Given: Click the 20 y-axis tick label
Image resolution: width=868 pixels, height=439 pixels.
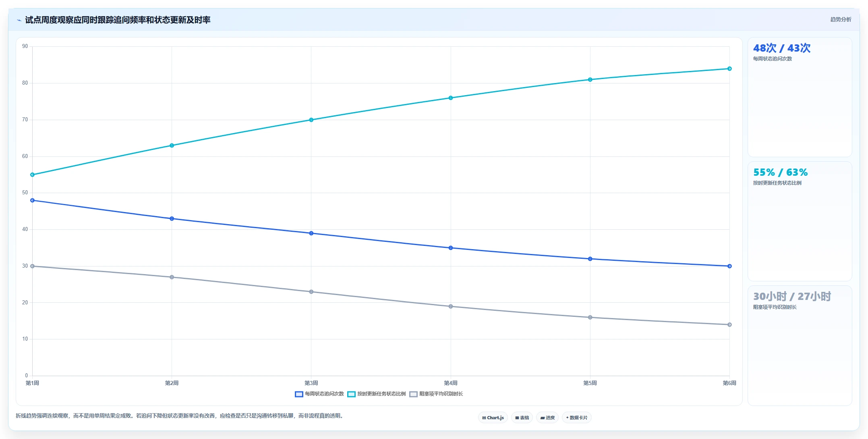Looking at the screenshot, I should click(25, 303).
